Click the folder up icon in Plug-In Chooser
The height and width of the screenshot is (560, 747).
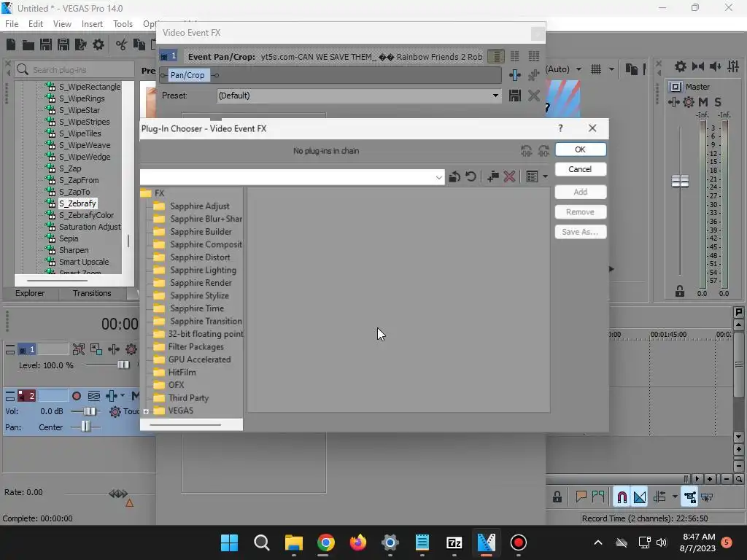click(x=454, y=176)
